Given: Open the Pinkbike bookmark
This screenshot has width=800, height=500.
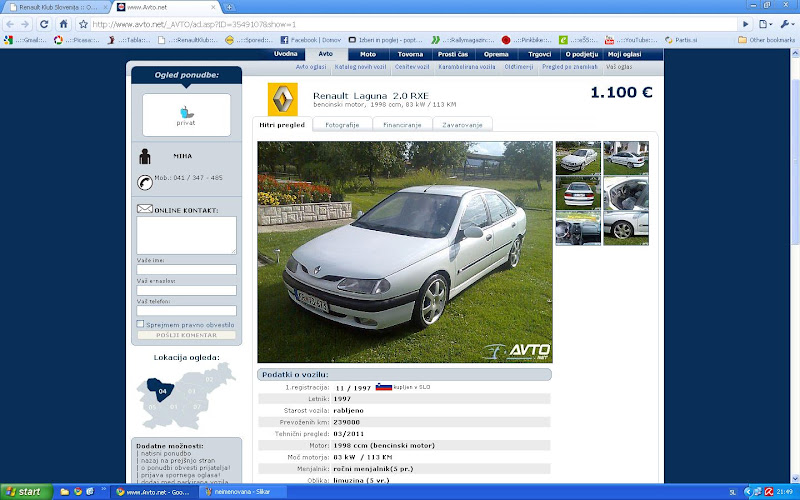Looking at the screenshot, I should [527, 40].
